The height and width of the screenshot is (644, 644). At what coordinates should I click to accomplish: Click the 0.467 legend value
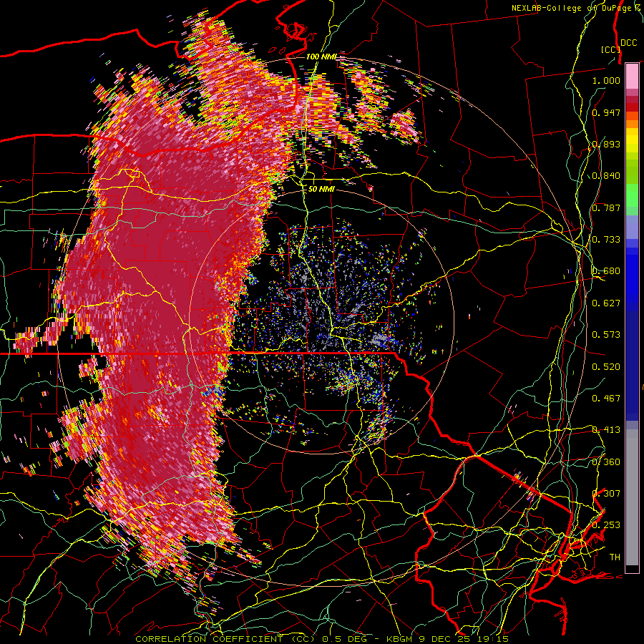tap(606, 399)
